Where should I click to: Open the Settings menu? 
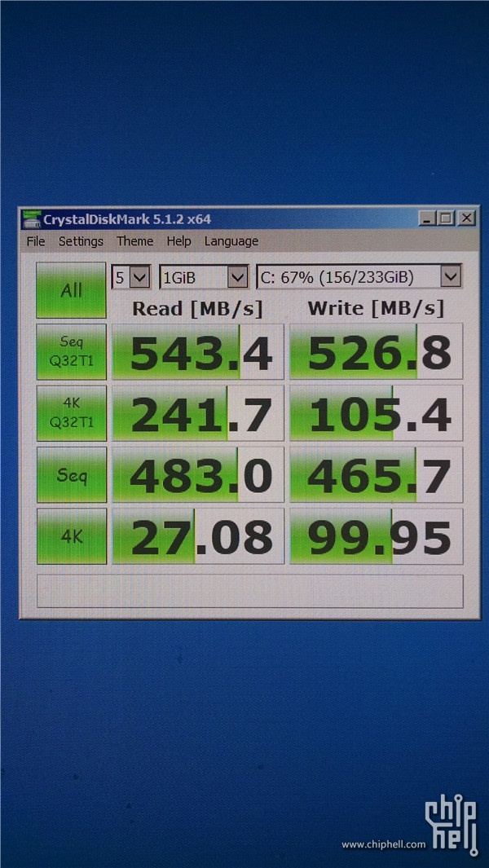click(81, 241)
